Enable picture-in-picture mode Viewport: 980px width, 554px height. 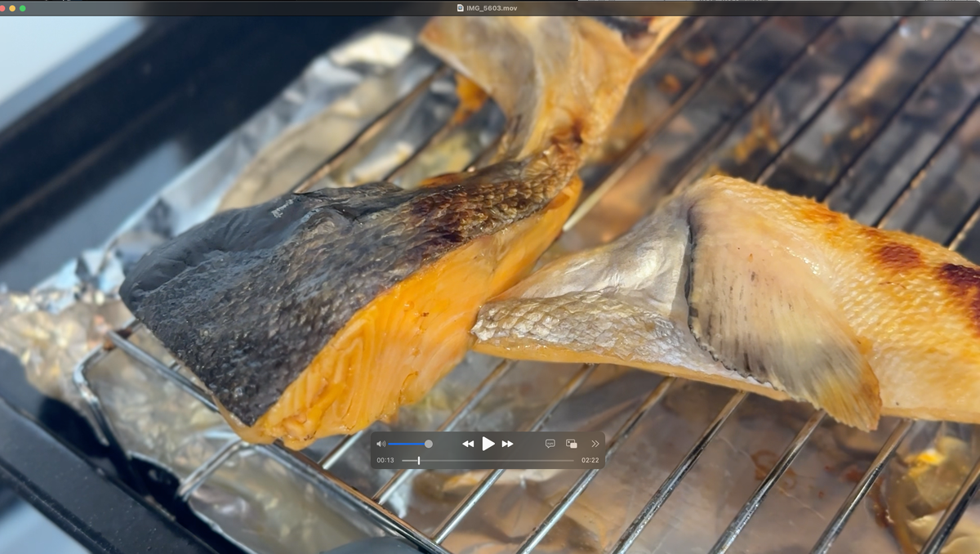point(572,444)
